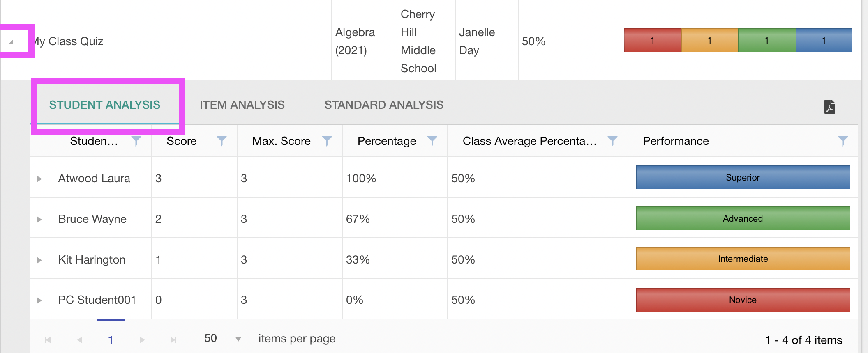Viewport: 868px width, 353px height.
Task: Open the Class Average Percentage filter icon
Action: tap(612, 141)
